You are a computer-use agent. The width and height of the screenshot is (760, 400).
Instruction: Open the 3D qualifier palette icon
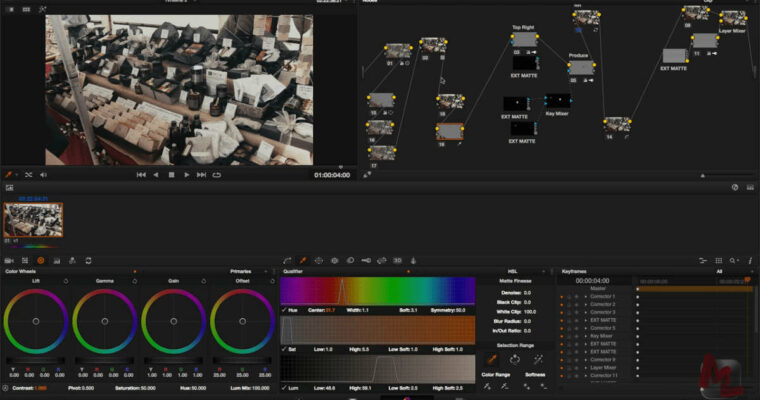click(396, 260)
